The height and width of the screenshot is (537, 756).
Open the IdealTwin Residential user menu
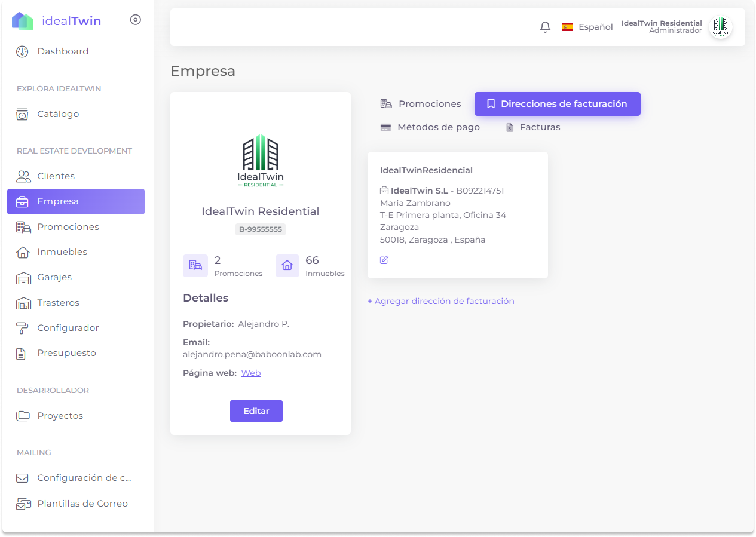pyautogui.click(x=661, y=27)
